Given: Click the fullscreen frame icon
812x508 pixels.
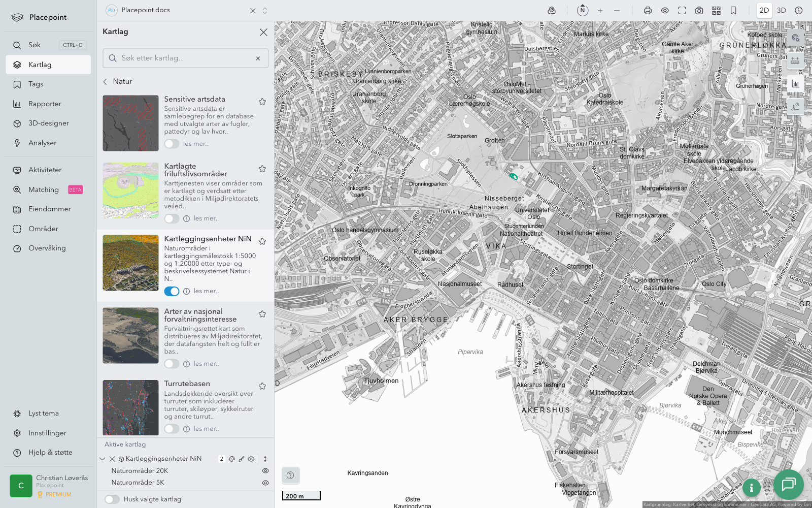Looking at the screenshot, I should coord(682,11).
